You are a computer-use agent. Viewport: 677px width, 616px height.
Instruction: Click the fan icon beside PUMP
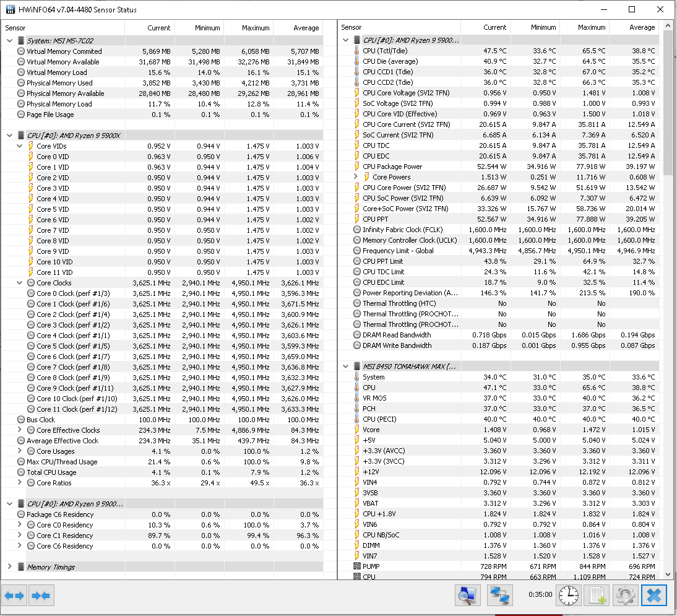(356, 566)
